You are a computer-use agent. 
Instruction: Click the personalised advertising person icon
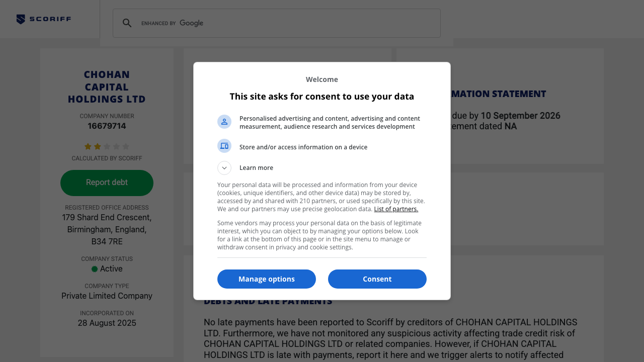tap(224, 122)
